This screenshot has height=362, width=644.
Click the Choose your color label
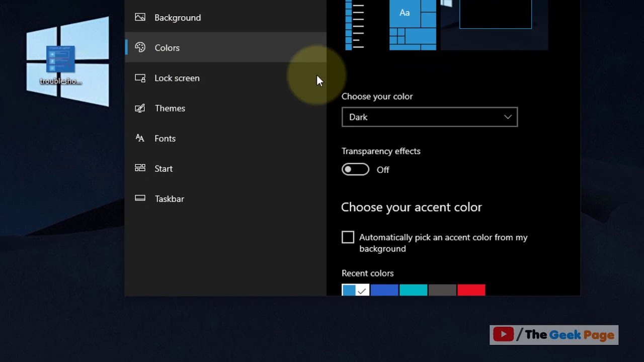[377, 96]
